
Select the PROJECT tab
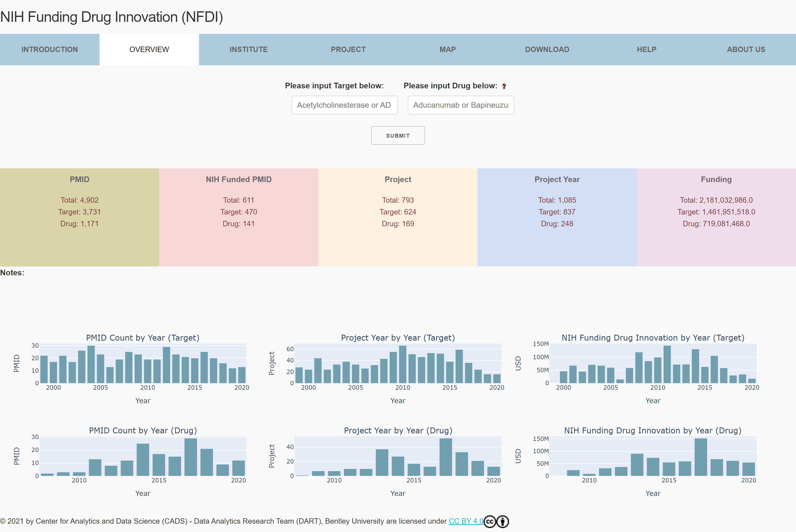[x=348, y=49]
